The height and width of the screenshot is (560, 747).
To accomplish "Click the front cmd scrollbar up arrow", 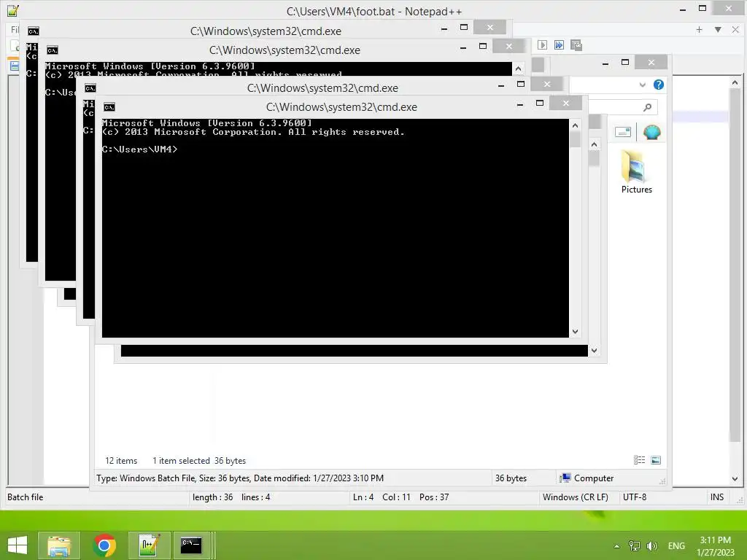I will 575,125.
